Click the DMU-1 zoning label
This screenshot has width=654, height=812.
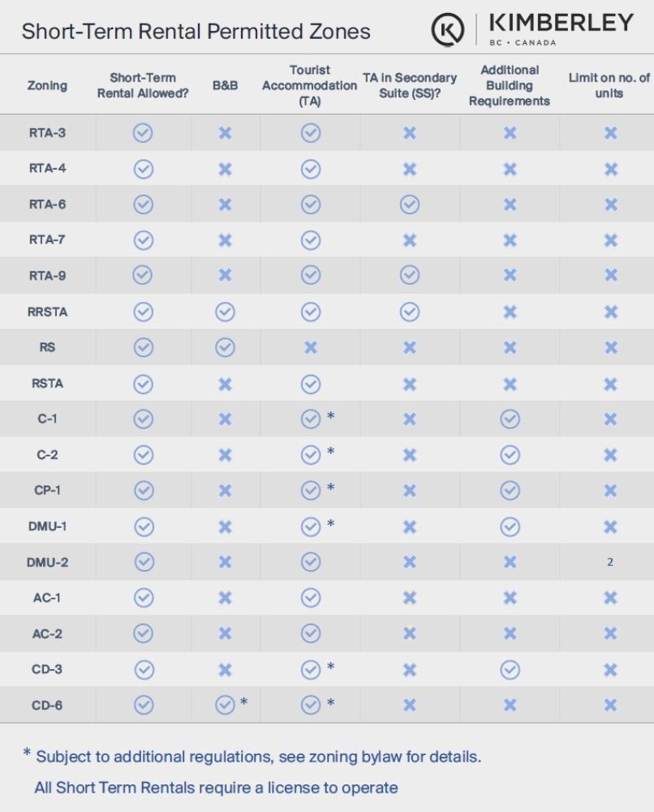coord(47,526)
